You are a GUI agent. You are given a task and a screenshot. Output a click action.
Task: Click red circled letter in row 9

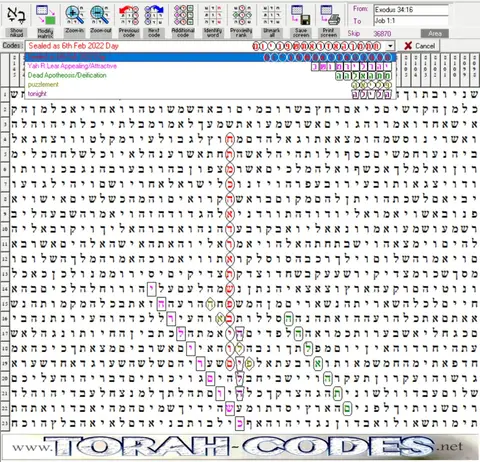(230, 214)
